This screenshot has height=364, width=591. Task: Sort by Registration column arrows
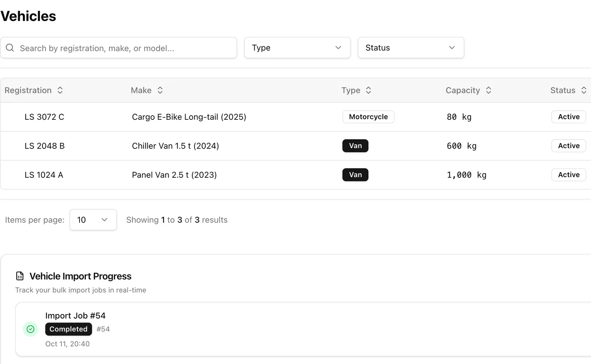click(x=60, y=90)
